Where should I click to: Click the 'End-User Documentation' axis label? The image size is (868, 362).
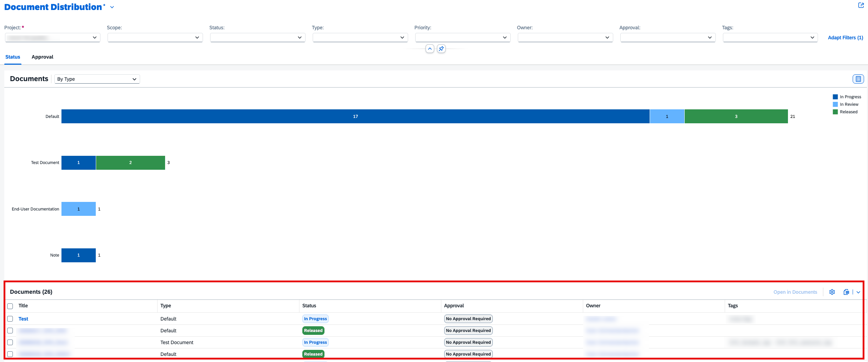[35, 209]
